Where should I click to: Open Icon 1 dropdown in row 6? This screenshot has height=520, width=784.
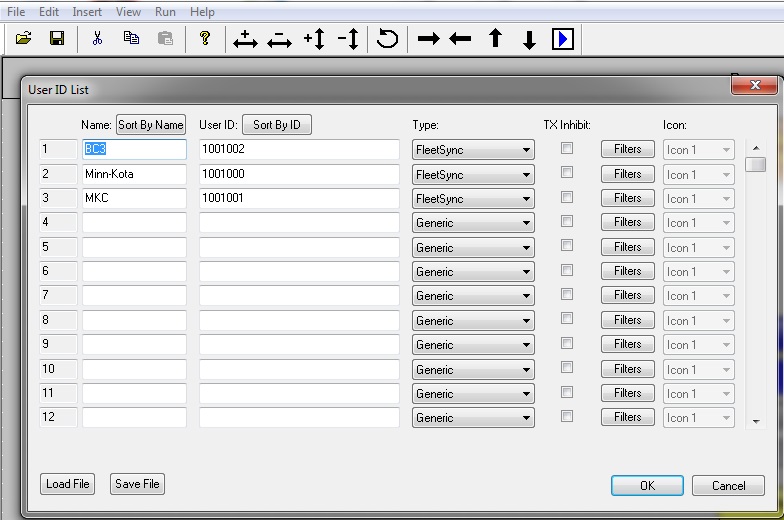tap(698, 272)
